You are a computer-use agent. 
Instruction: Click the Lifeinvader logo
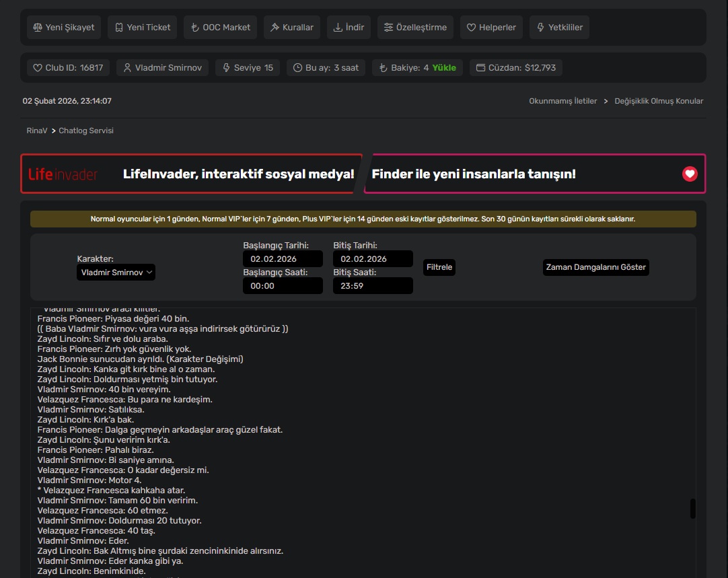(63, 174)
